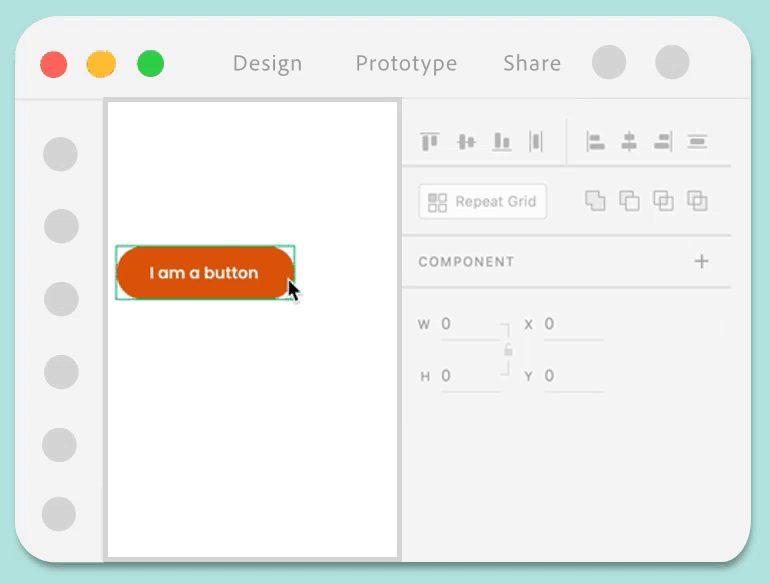Click the Align Right icon
This screenshot has height=584, width=770.
click(663, 142)
